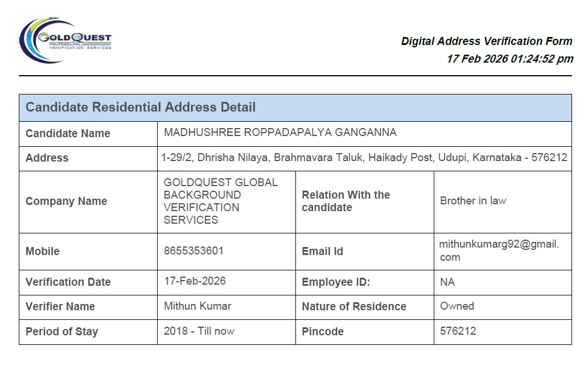Click the verification date value 17-Feb-2026
The width and height of the screenshot is (588, 370).
click(195, 281)
